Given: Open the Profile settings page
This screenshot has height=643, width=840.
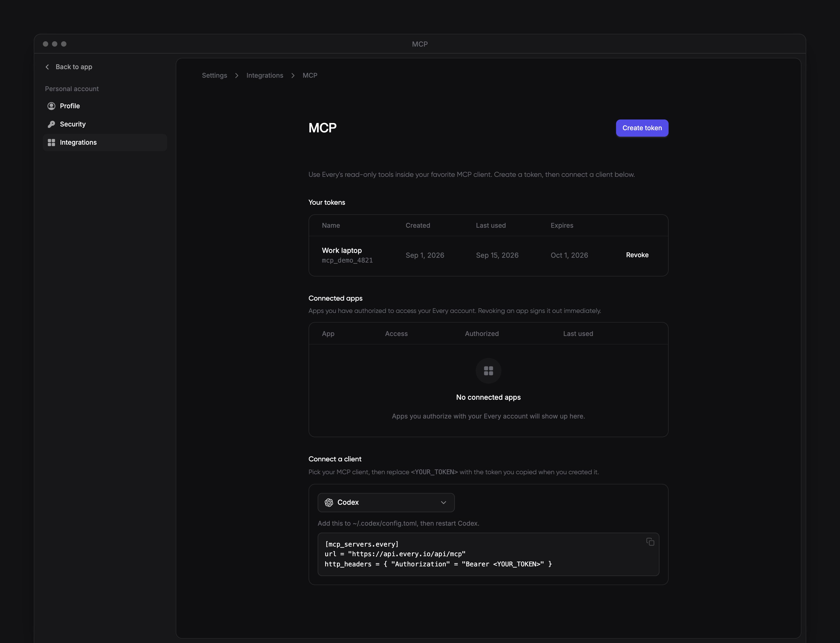Looking at the screenshot, I should 105,106.
